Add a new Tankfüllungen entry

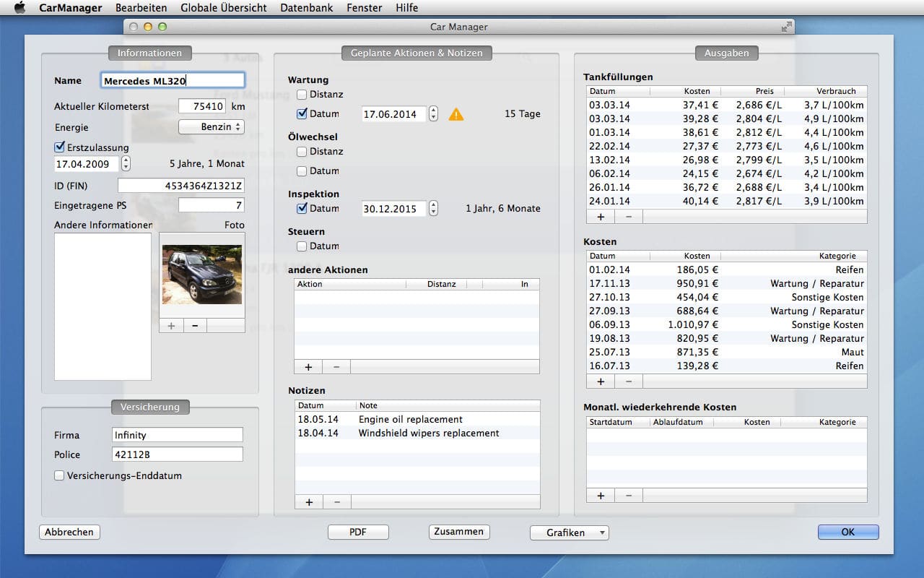601,216
